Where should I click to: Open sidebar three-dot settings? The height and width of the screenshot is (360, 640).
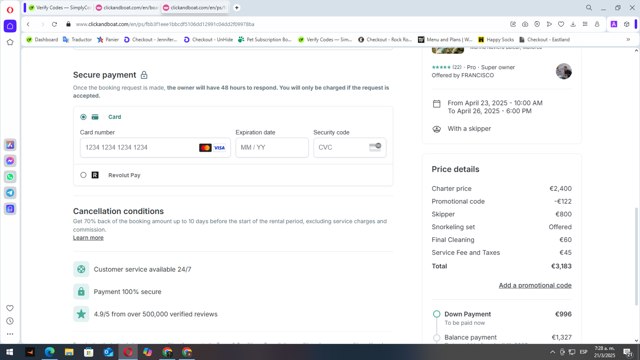tap(10, 334)
